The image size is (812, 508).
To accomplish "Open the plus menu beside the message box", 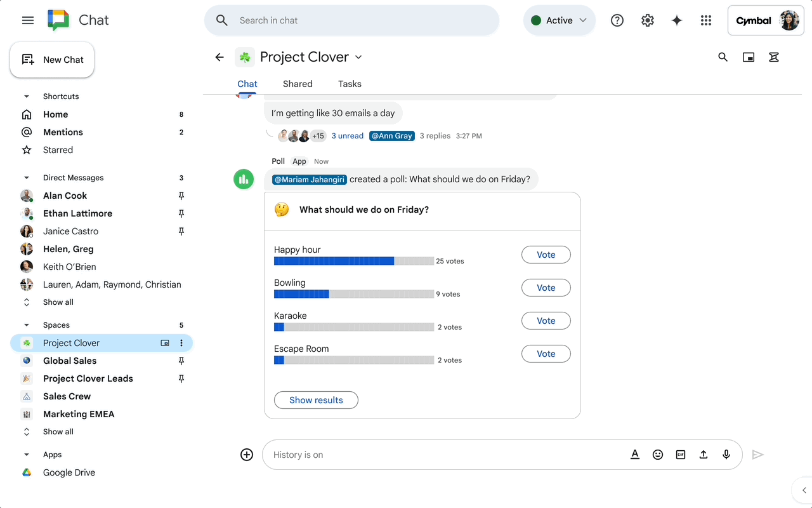I will click(246, 454).
